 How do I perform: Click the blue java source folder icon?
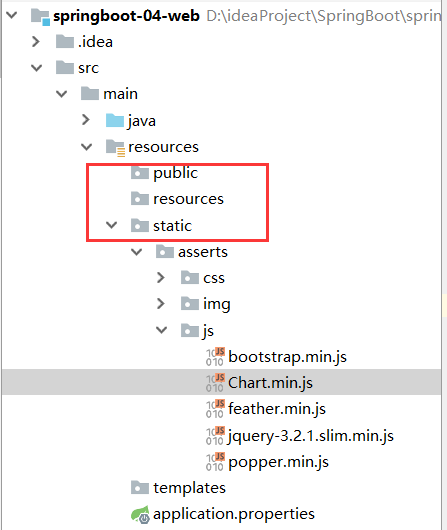click(115, 121)
